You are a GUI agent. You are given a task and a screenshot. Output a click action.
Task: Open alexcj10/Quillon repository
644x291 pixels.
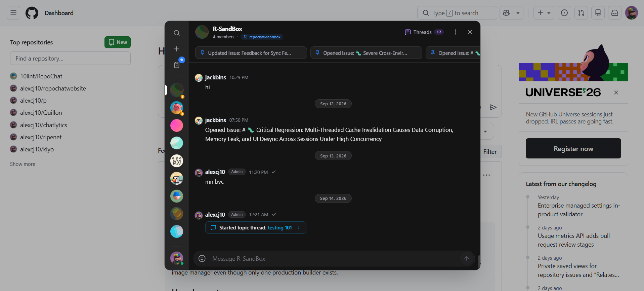pyautogui.click(x=41, y=113)
